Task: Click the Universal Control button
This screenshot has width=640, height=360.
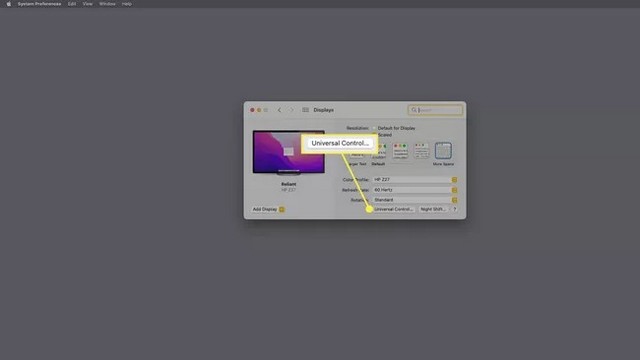Action: (394, 209)
